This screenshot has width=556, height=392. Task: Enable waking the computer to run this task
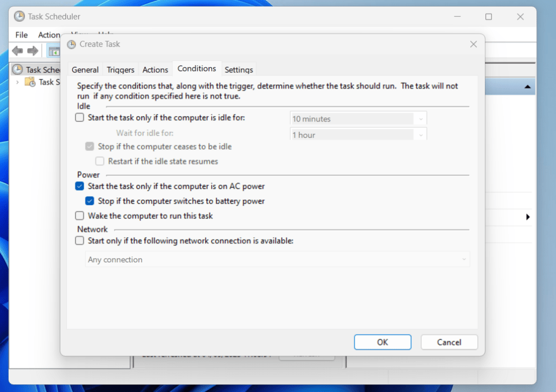point(79,216)
